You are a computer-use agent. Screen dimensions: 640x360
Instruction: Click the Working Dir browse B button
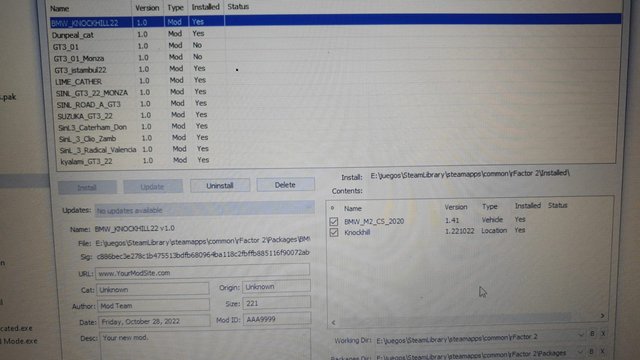tap(592, 334)
